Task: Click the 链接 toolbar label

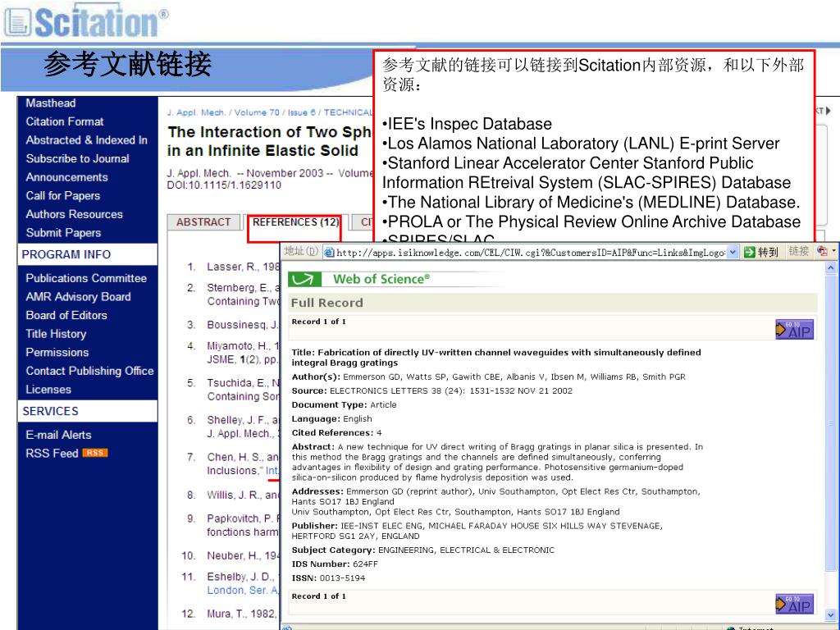Action: [x=799, y=251]
